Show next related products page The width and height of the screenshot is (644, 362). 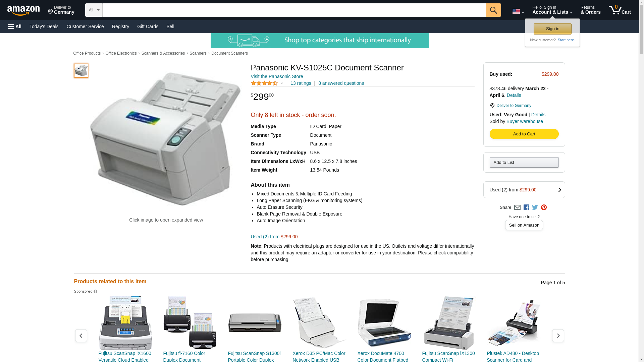558,336
